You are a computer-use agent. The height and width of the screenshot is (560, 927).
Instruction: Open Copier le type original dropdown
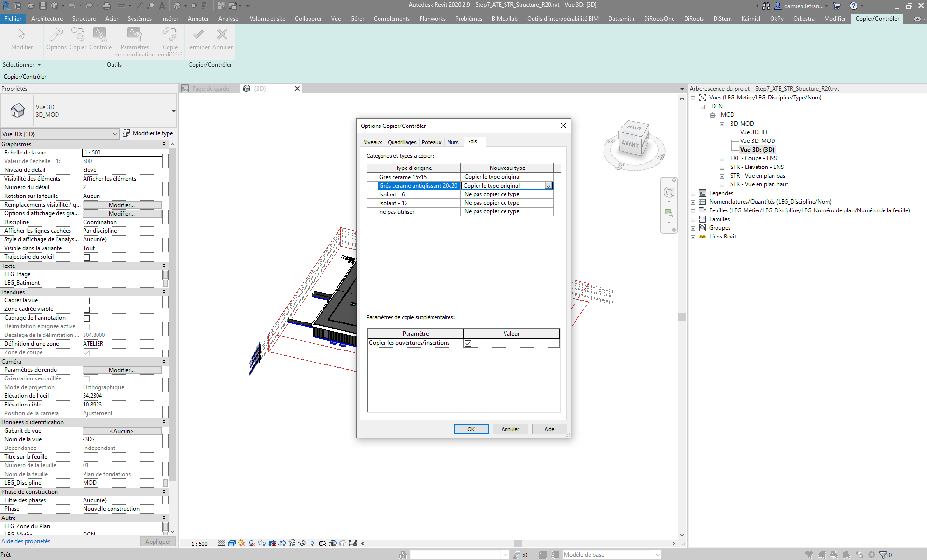pyautogui.click(x=548, y=186)
